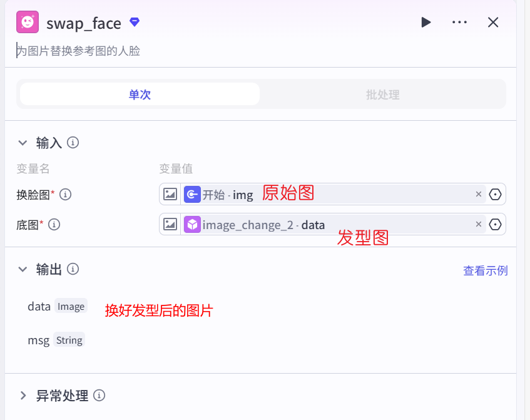530x420 pixels.
Task: Remove the image_change_2 data variable value
Action: click(479, 224)
